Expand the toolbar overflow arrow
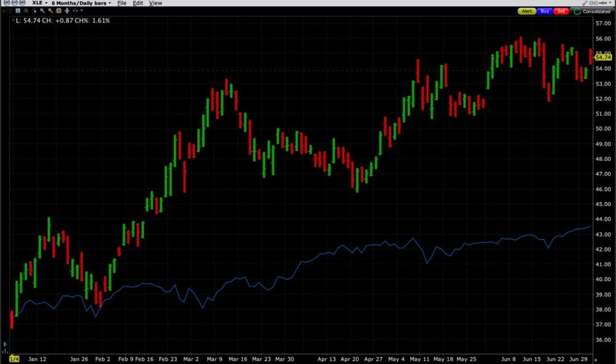Image resolution: width=616 pixels, height=364 pixels. [82, 11]
